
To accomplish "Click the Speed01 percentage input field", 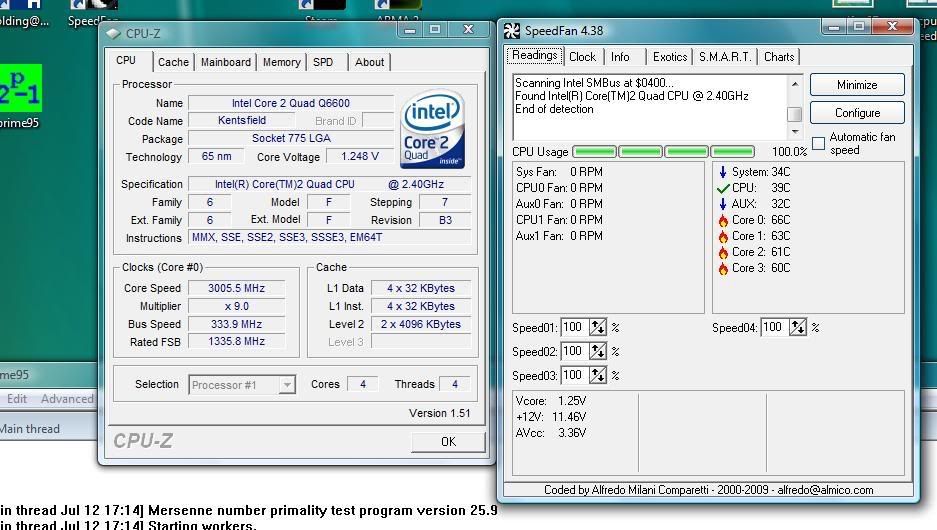I will pyautogui.click(x=574, y=327).
